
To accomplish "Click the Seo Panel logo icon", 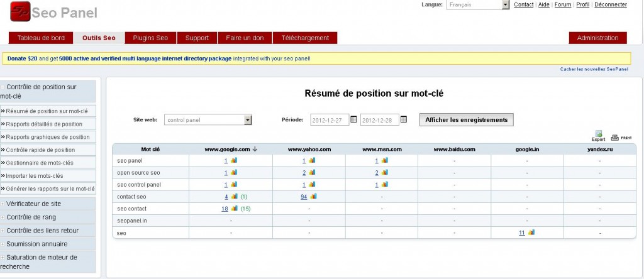I will coord(20,11).
